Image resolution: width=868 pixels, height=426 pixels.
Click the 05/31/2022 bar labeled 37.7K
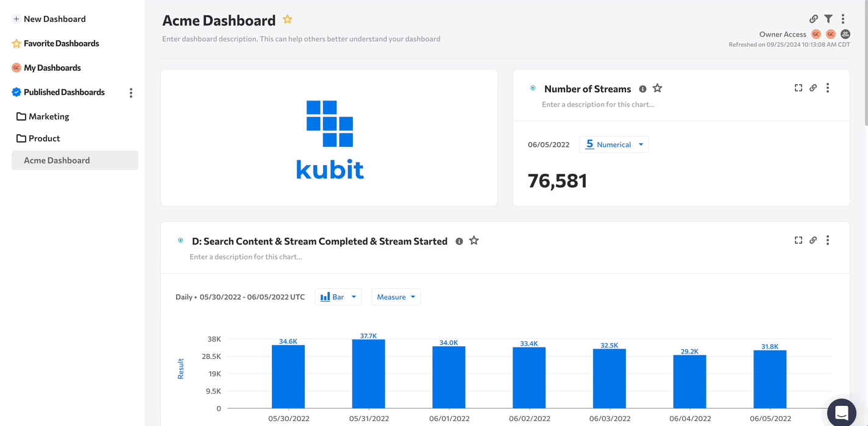[x=369, y=374]
